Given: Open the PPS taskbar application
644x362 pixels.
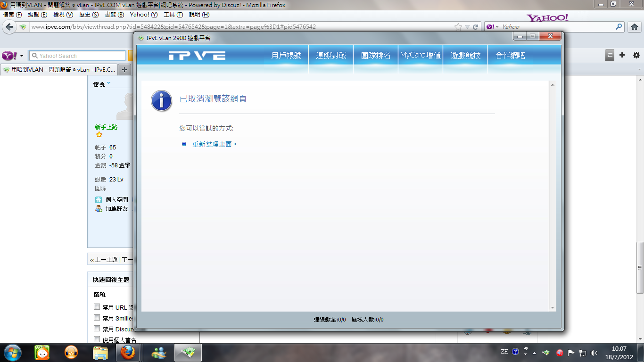Looking at the screenshot, I should (x=42, y=353).
